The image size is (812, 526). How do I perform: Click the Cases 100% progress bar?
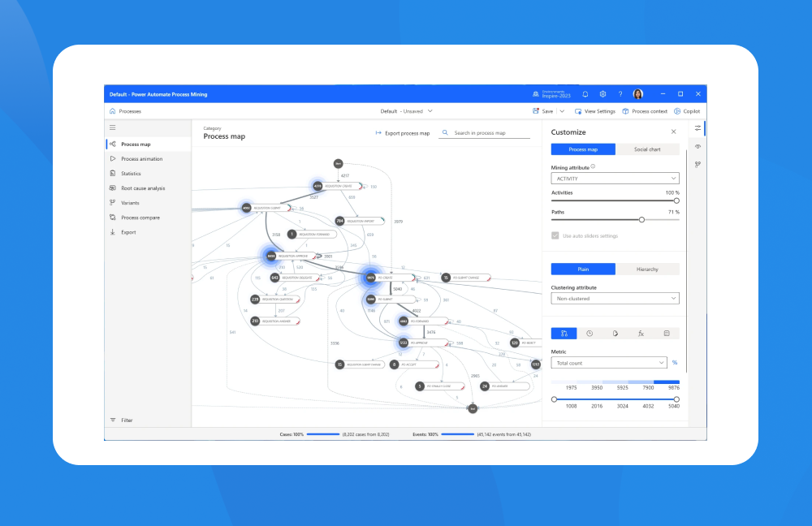(x=323, y=434)
